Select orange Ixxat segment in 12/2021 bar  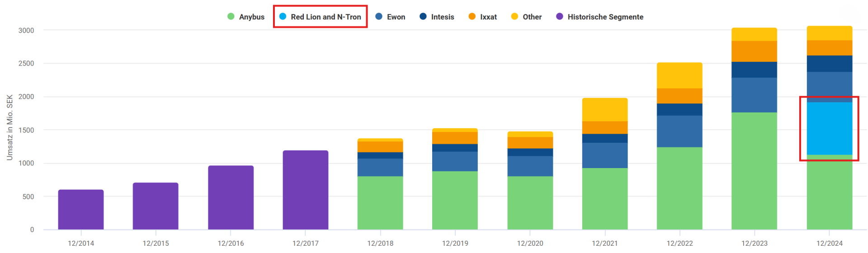605,127
